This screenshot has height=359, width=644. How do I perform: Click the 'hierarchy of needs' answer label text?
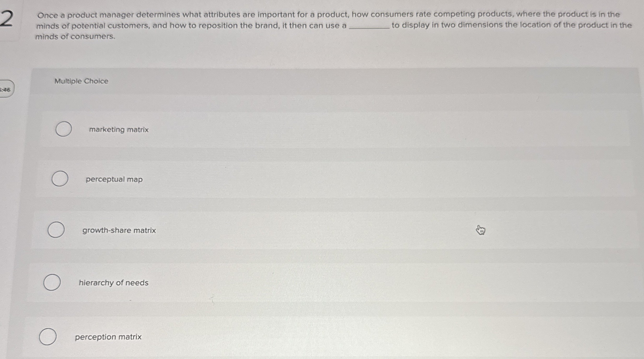pyautogui.click(x=113, y=283)
